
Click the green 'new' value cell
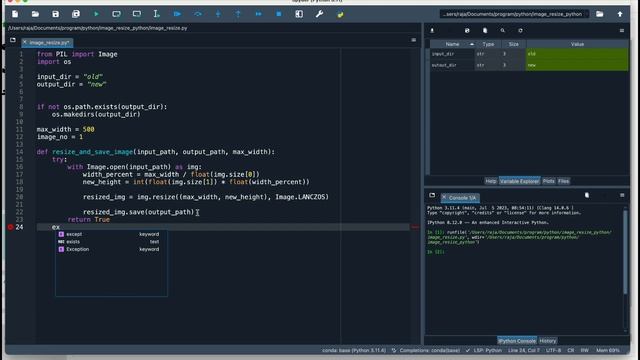pos(577,65)
